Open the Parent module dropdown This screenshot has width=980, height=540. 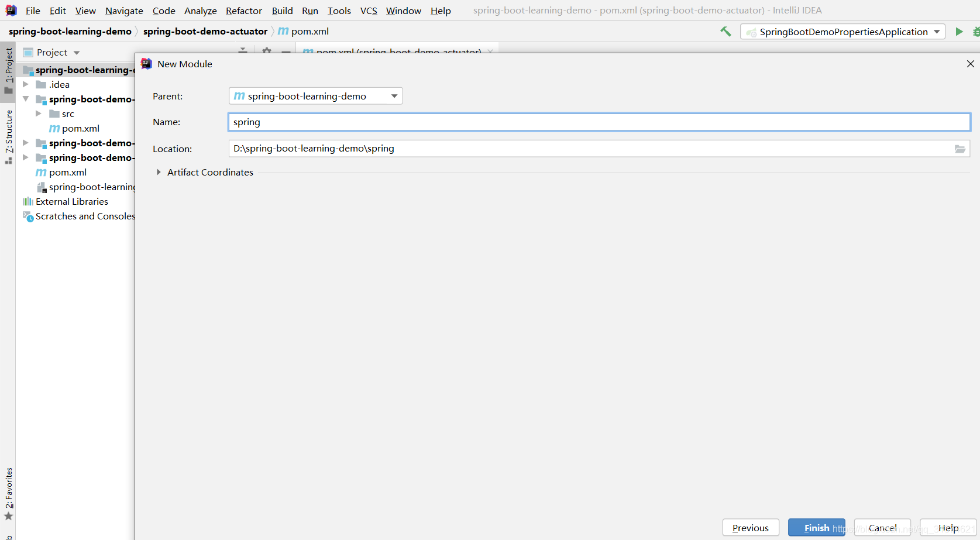[394, 95]
